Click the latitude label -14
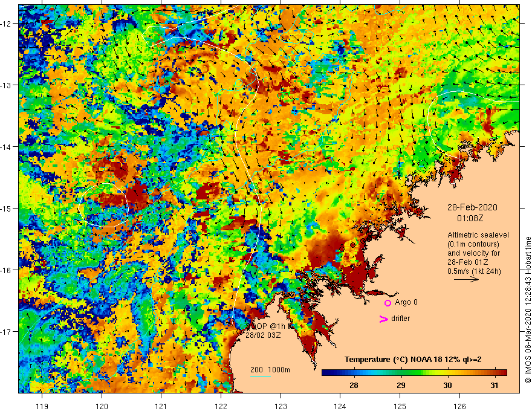This screenshot has width=532, height=411. pyautogui.click(x=6, y=147)
